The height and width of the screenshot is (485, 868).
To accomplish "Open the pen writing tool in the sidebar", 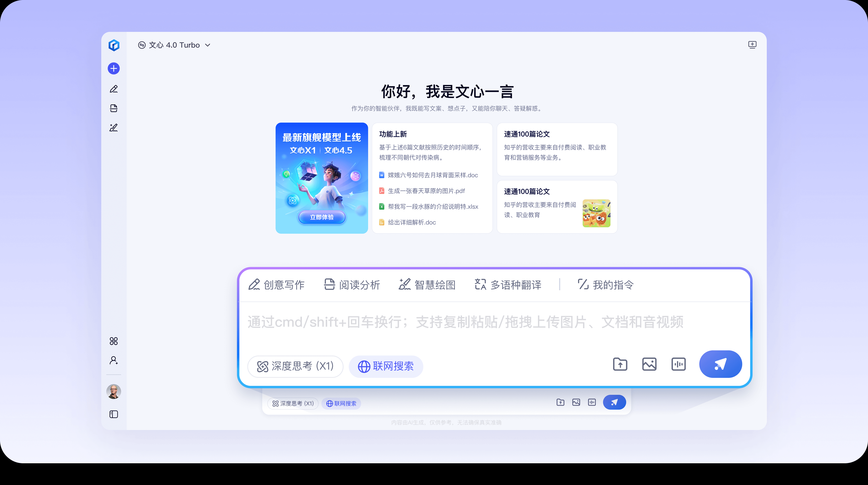I will point(114,89).
